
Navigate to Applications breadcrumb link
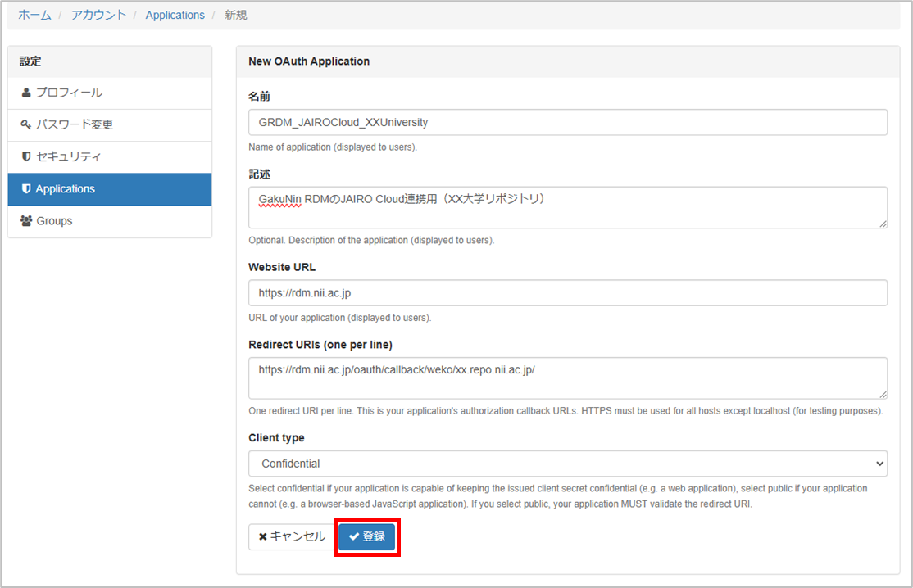point(175,15)
